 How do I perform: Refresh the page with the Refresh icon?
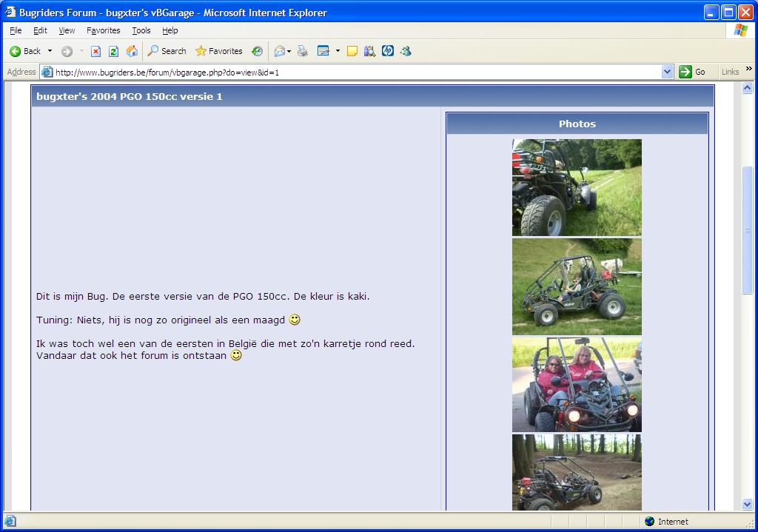(x=113, y=51)
